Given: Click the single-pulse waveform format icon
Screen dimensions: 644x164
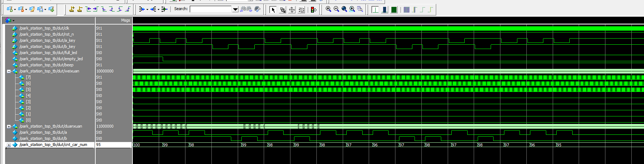Looking at the screenshot, I should [x=375, y=10].
